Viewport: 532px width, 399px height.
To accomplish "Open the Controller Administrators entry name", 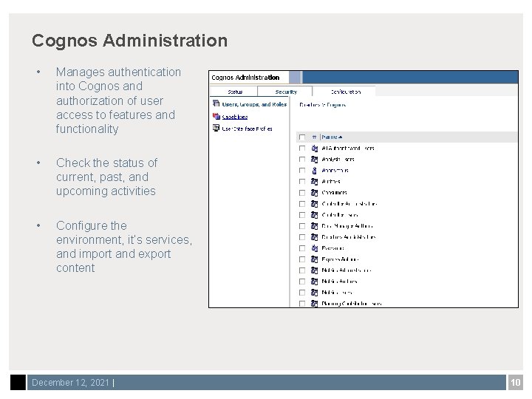I will (x=349, y=204).
